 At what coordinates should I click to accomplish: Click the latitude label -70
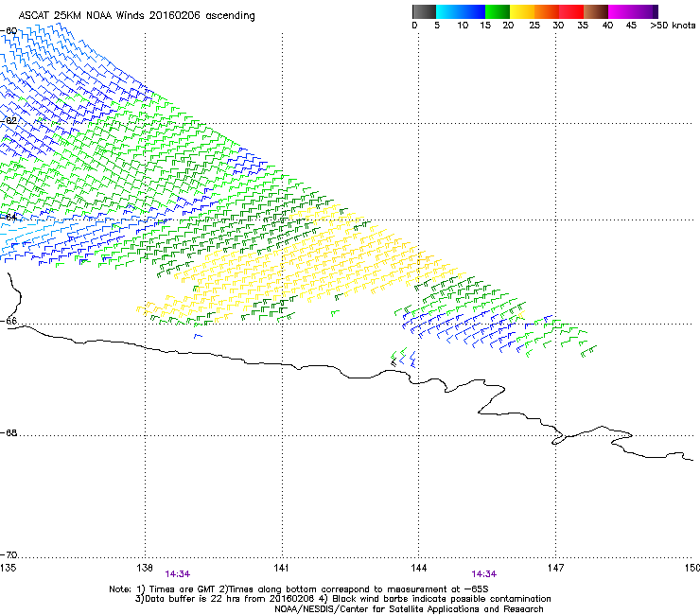(x=9, y=555)
